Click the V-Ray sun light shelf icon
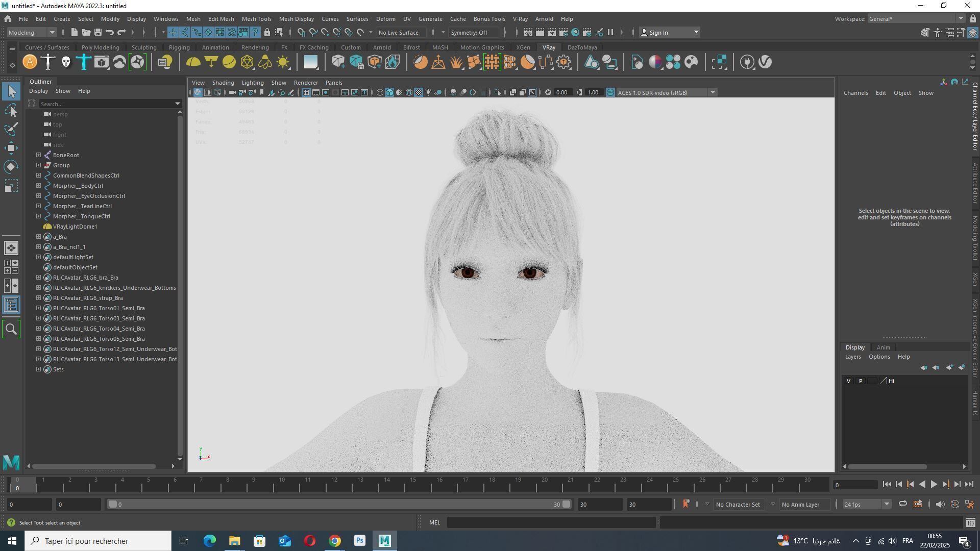980x551 pixels. 283,62
